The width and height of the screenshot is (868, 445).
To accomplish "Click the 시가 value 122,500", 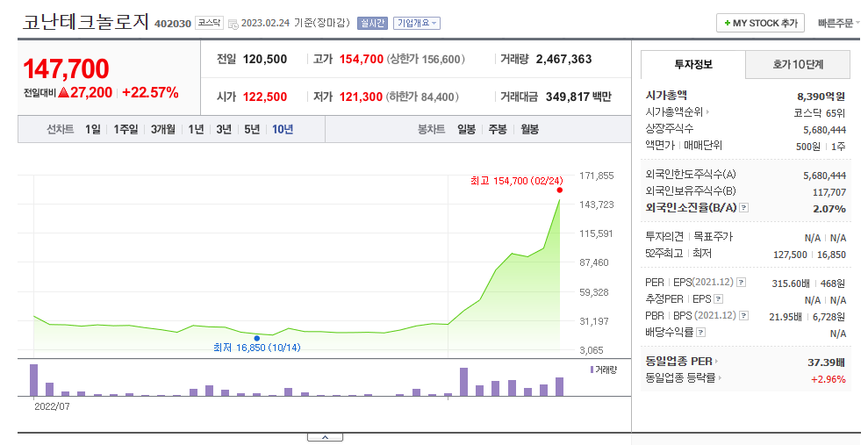I will coord(264,97).
